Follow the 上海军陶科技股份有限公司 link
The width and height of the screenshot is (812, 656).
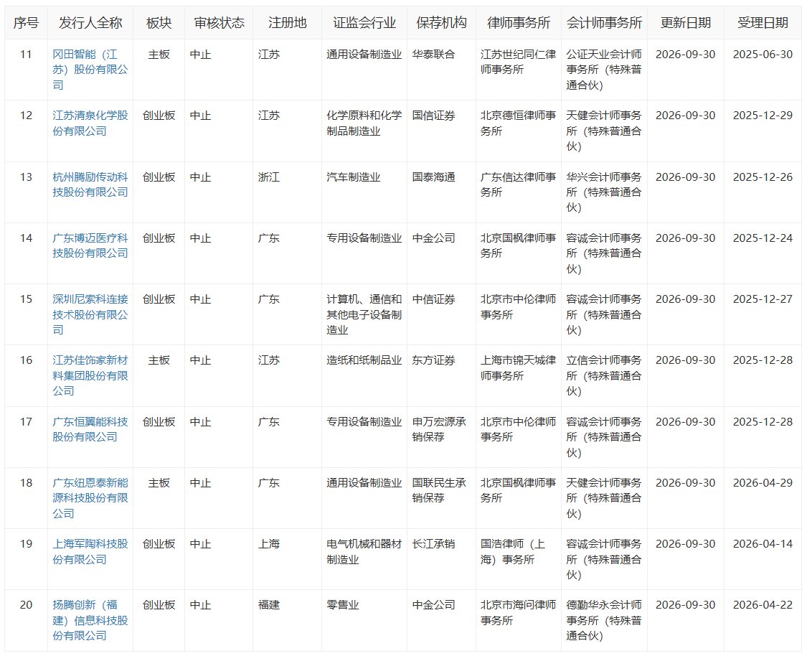coord(90,551)
